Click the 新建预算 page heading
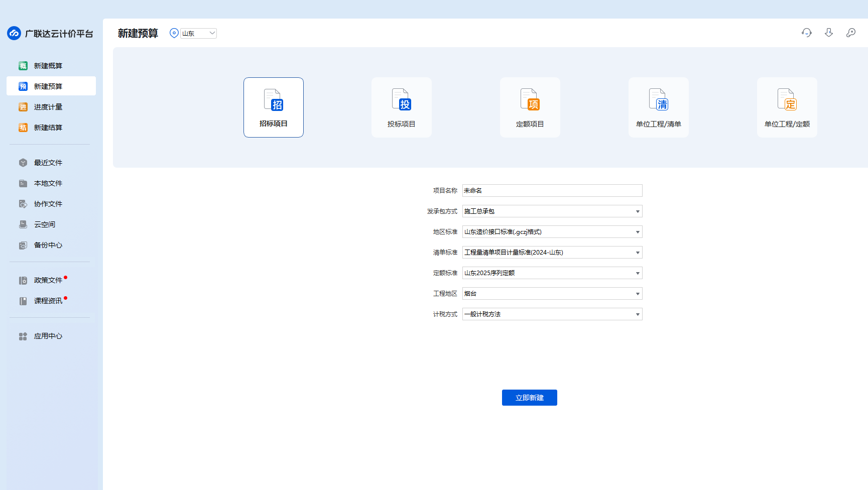Viewport: 868px width, 490px height. [138, 33]
